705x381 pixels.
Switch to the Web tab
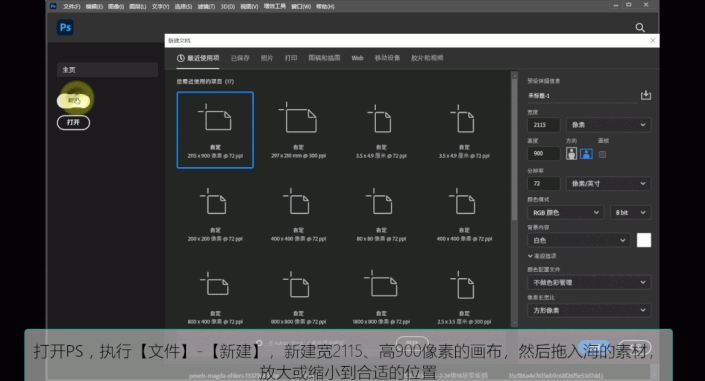(x=357, y=58)
